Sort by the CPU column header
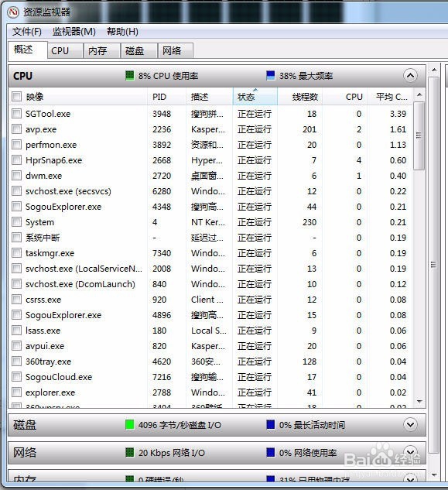The height and width of the screenshot is (490, 448). click(x=344, y=97)
